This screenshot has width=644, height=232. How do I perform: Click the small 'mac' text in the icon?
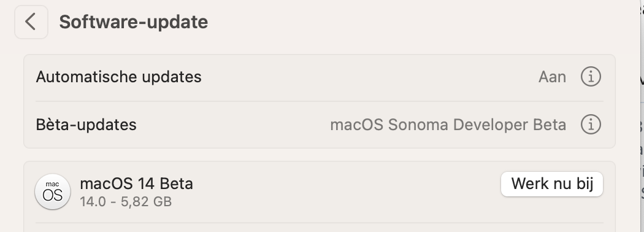[53, 184]
